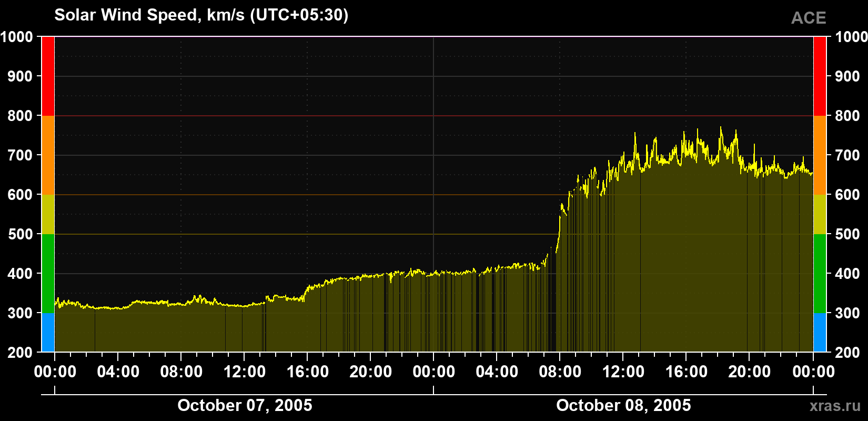Click the 300 label on the left axis
Screen dimensions: 868x421
point(20,313)
